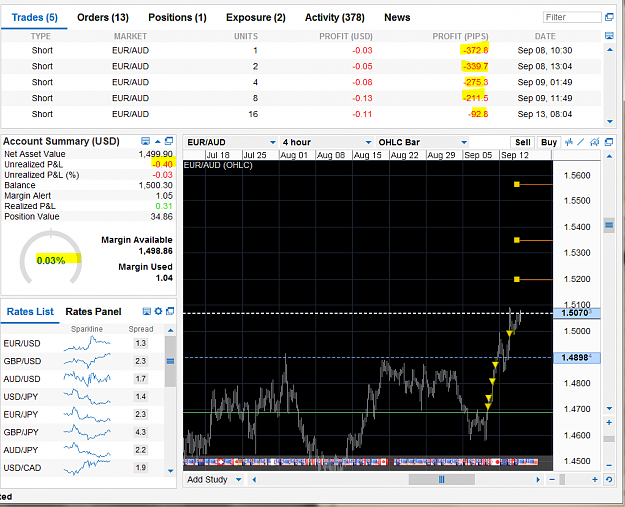
Task: Select GBP/JPY in the rates list
Action: [x=83, y=432]
